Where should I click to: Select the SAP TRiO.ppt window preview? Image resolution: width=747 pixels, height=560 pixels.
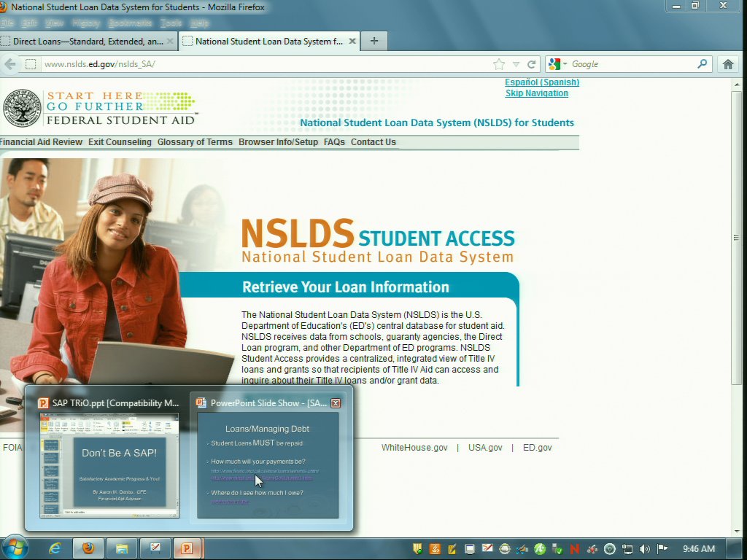click(109, 464)
